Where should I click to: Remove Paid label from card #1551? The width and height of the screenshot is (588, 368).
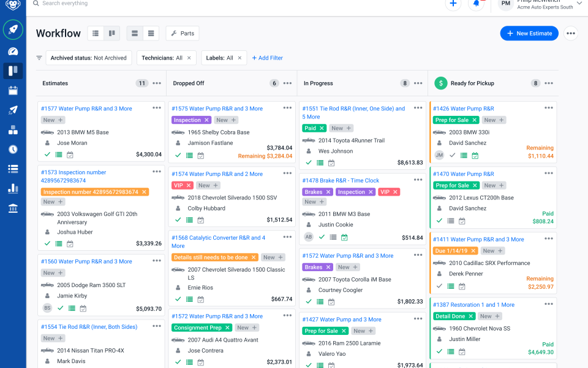click(322, 128)
